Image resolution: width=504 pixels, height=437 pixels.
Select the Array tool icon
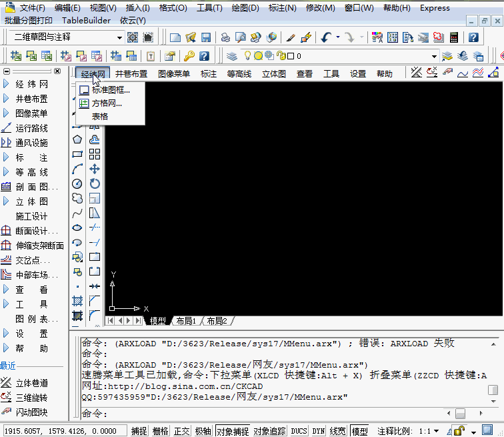pos(95,154)
